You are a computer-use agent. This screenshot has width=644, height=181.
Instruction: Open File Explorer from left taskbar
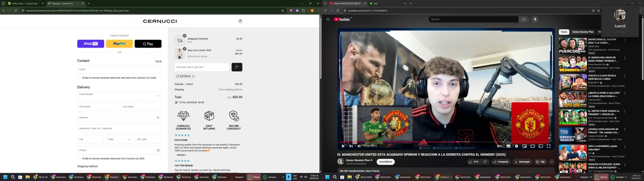pyautogui.click(x=27, y=177)
